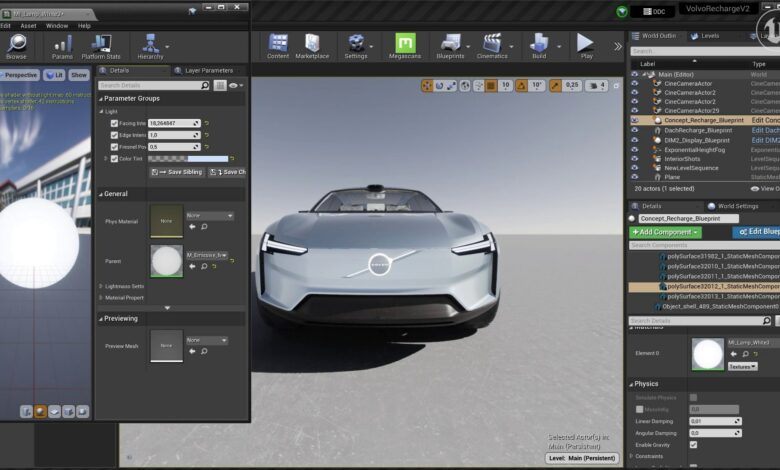Select the rotate gizmo in viewport toolbar
This screenshot has width=780, height=470.
click(x=439, y=86)
